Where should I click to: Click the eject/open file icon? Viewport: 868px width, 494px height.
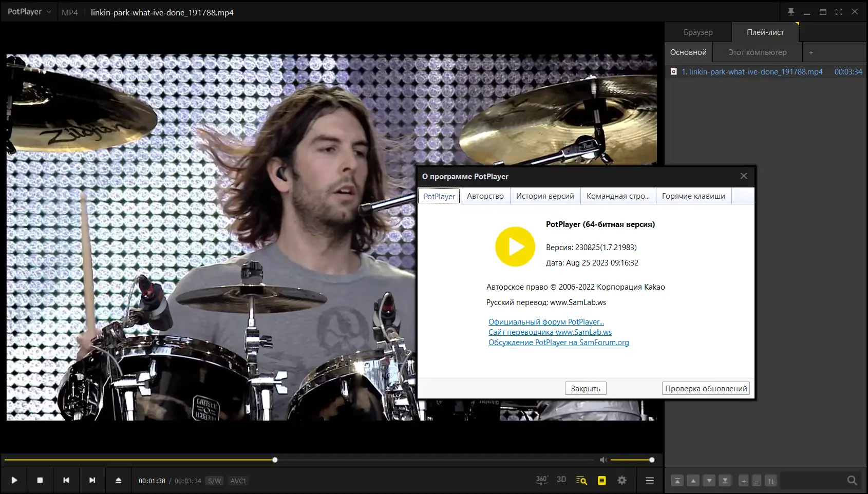(x=119, y=480)
